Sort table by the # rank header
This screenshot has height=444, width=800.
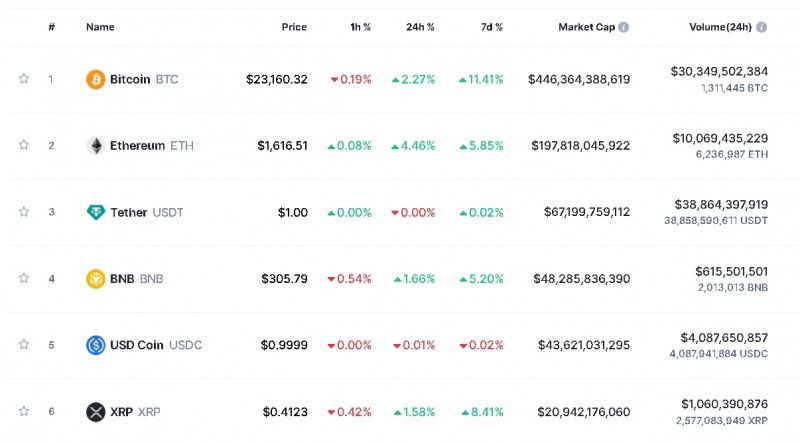coord(51,27)
